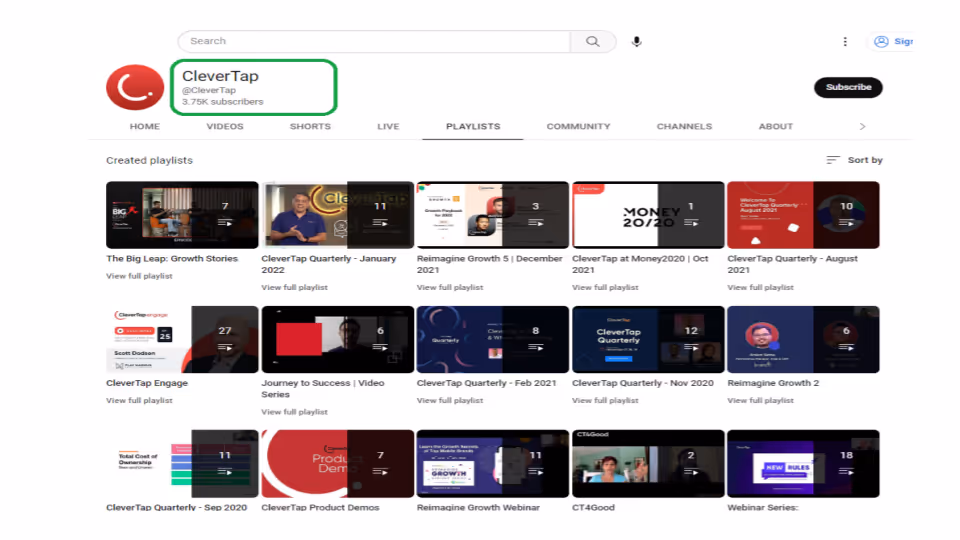Viewport: 960px width, 540px height.
Task: Switch to the CHANNELS tab
Action: point(684,126)
